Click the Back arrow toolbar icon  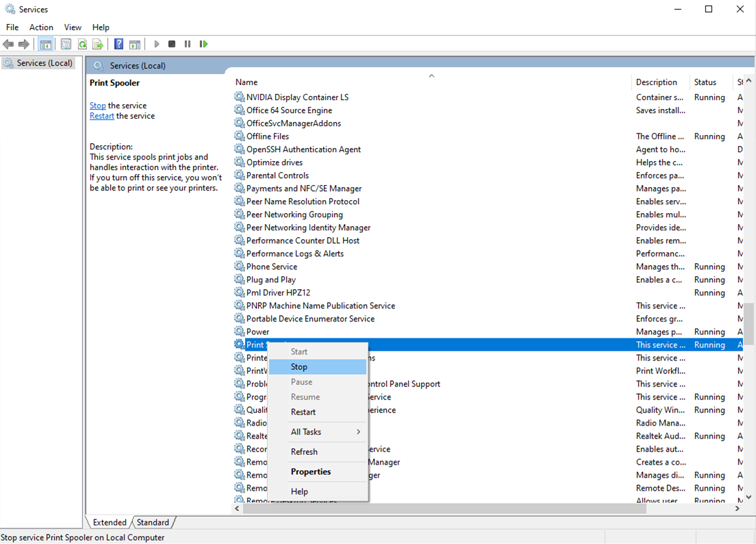pyautogui.click(x=8, y=45)
